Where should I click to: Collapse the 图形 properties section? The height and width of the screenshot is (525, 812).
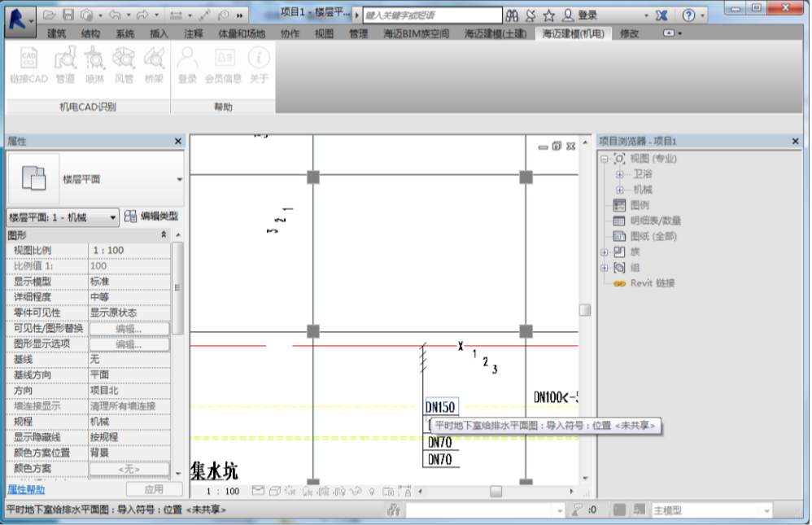164,234
